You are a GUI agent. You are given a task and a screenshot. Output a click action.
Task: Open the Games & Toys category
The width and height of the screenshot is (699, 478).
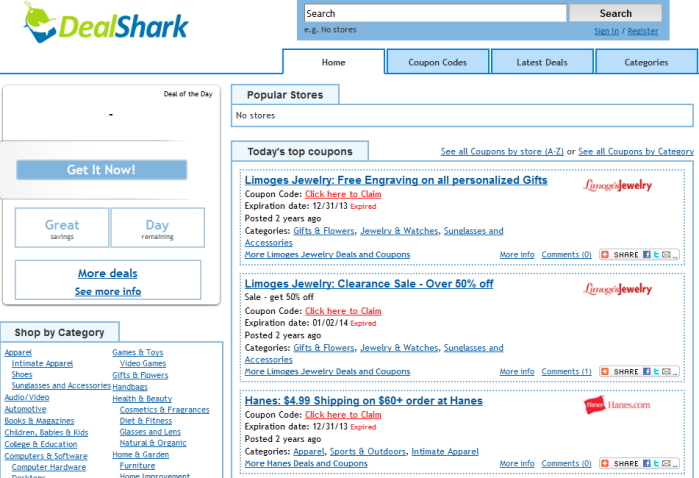[138, 352]
